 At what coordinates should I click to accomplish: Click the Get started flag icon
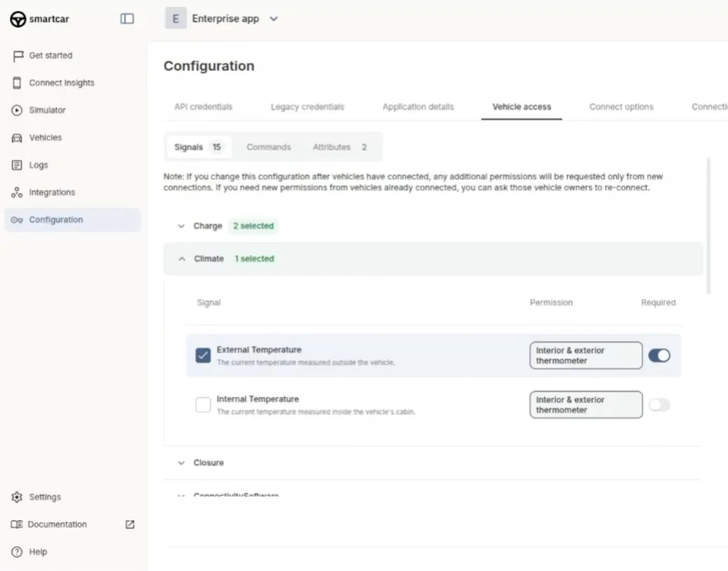[17, 56]
